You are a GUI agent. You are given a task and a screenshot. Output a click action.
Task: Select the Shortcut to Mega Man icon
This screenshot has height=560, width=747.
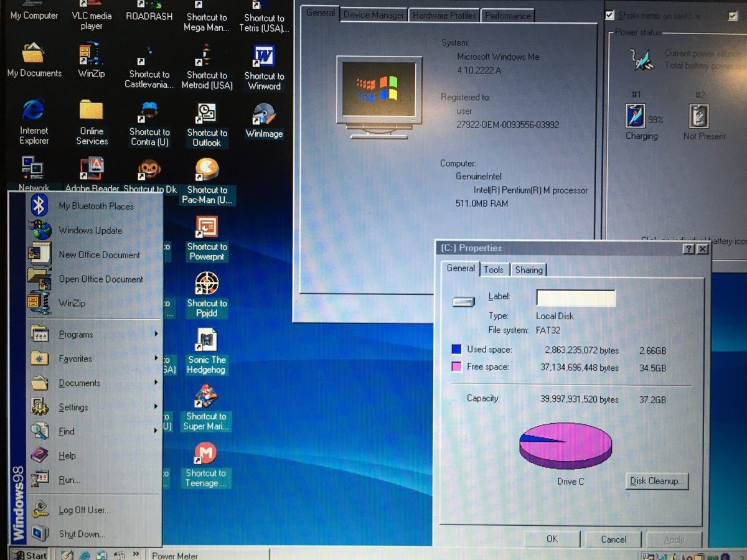207,17
